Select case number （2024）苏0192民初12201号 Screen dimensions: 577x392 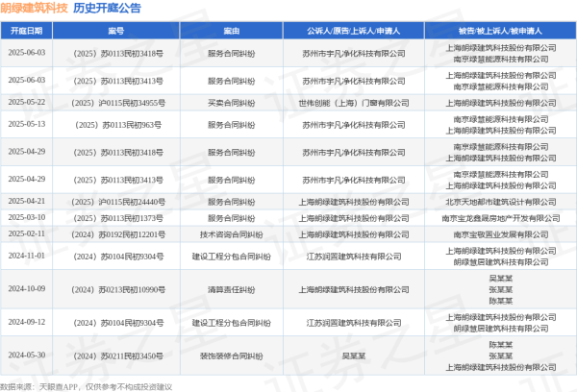tap(117, 234)
